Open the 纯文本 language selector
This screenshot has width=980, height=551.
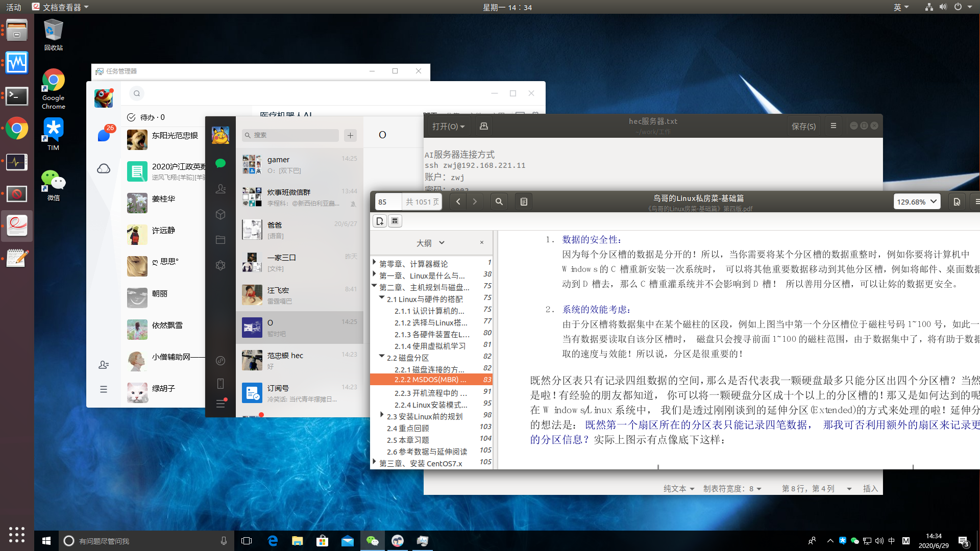pyautogui.click(x=678, y=488)
